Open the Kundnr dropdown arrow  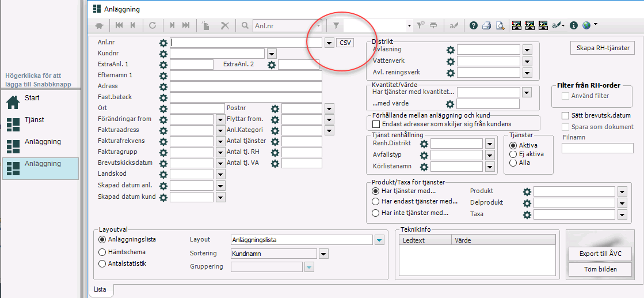coord(272,54)
